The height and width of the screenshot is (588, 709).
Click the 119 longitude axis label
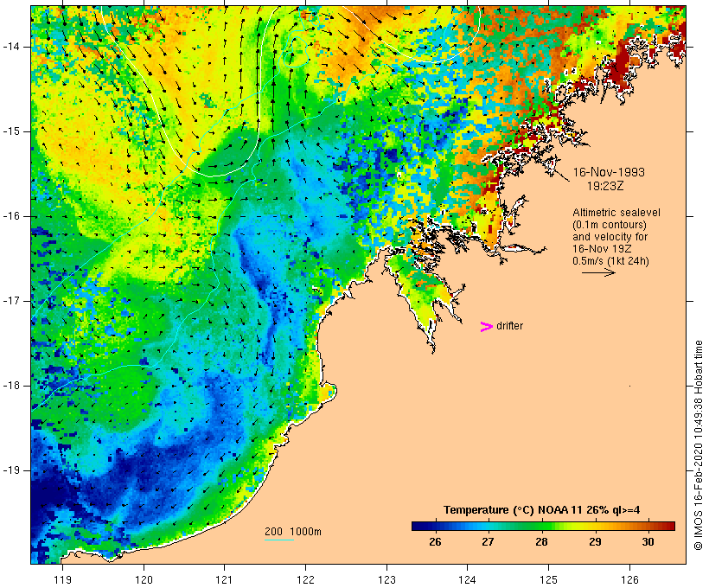pos(62,579)
